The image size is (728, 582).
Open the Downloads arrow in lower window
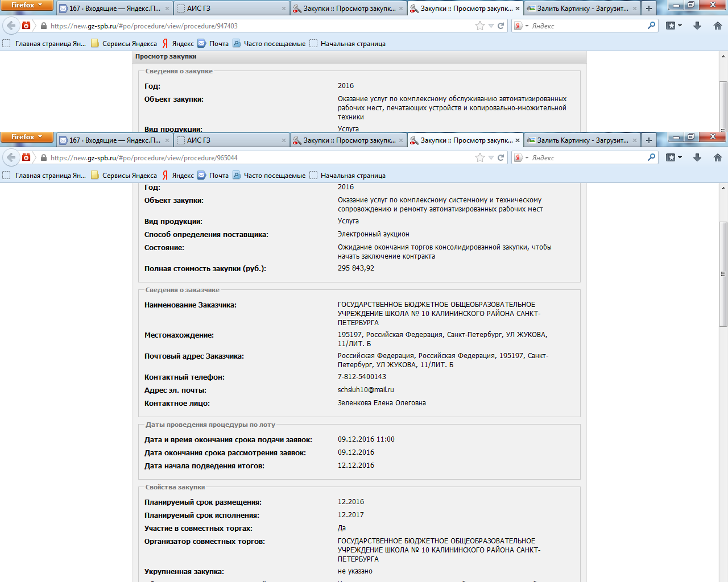(x=697, y=157)
